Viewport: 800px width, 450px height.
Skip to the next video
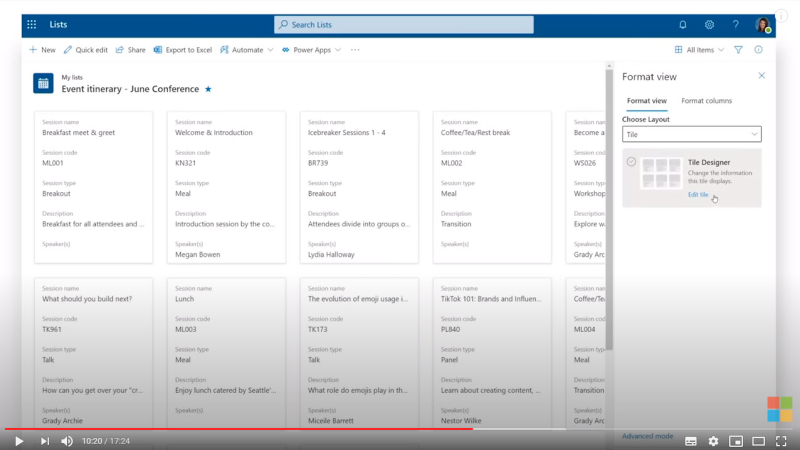click(45, 441)
